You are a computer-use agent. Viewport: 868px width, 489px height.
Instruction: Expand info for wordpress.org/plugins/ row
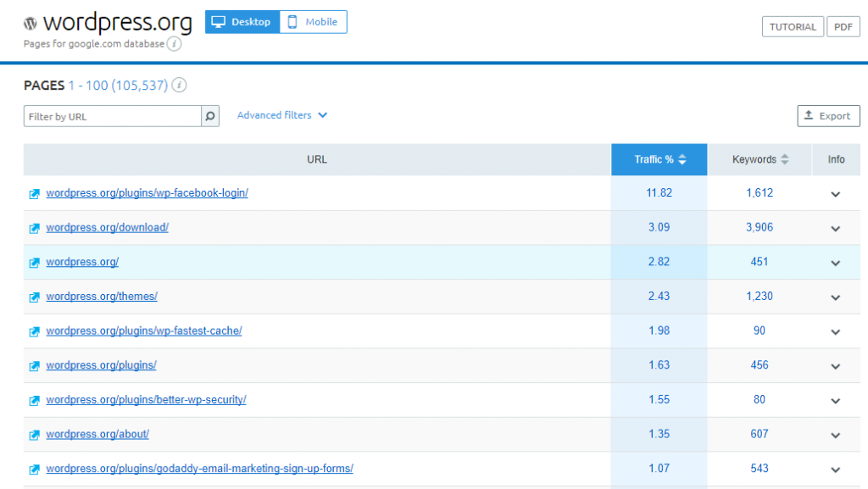point(835,366)
